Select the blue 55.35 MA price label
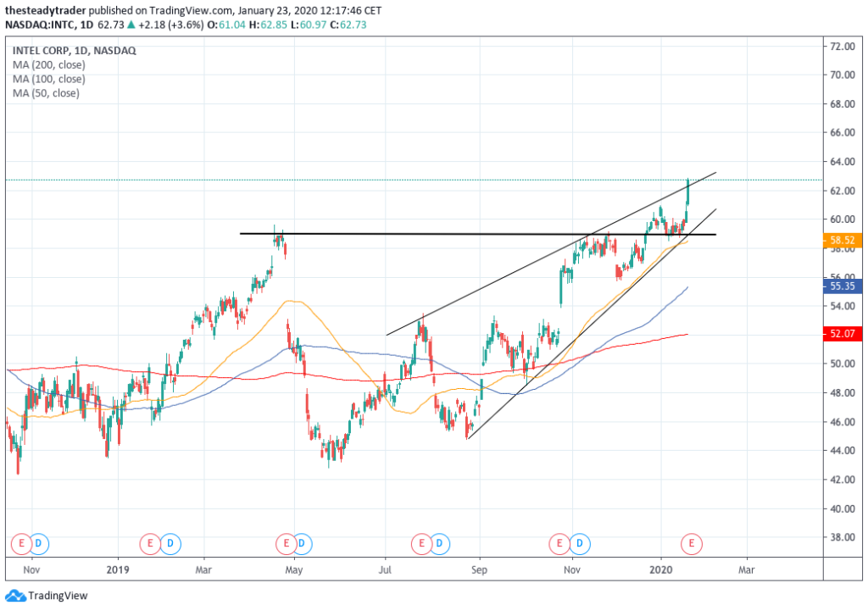 [x=843, y=286]
